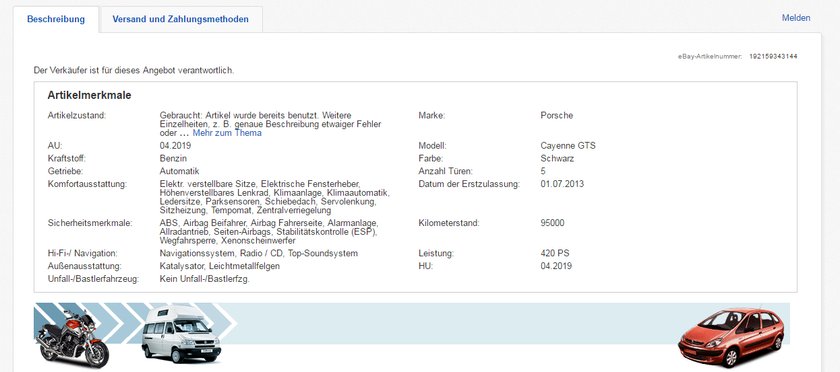Click the Porsche brand value
The width and height of the screenshot is (840, 372).
[x=557, y=115]
